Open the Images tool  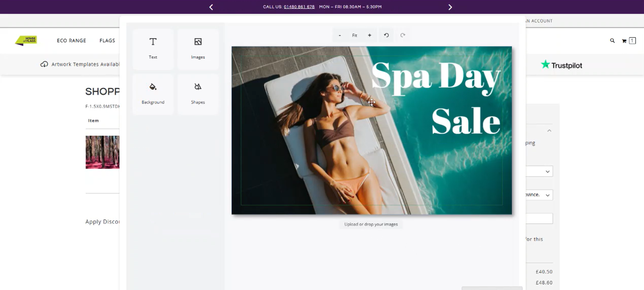tap(198, 48)
